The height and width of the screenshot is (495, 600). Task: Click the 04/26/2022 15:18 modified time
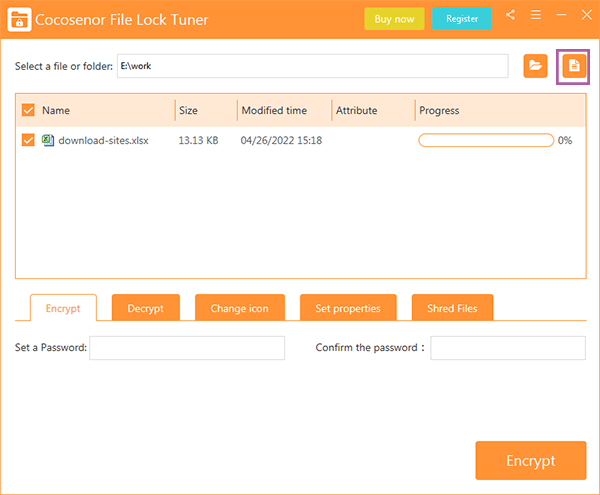point(281,140)
